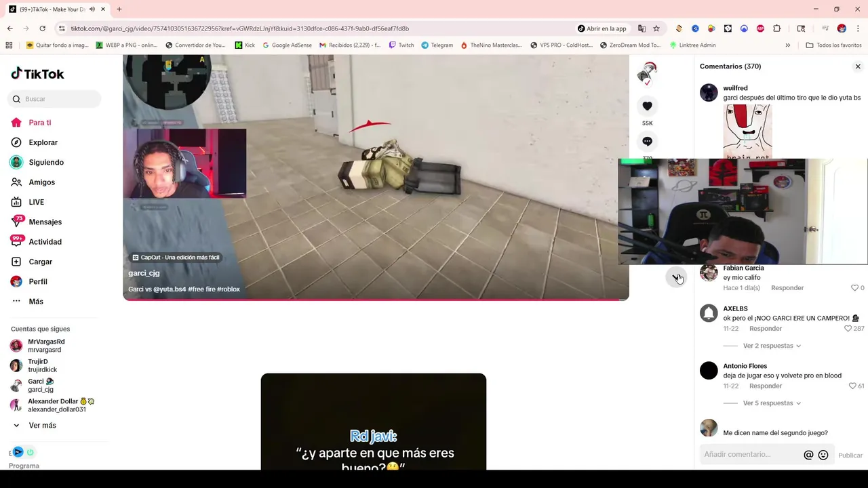Open the ABP adblock extension
This screenshot has height=488, width=868.
(760, 28)
